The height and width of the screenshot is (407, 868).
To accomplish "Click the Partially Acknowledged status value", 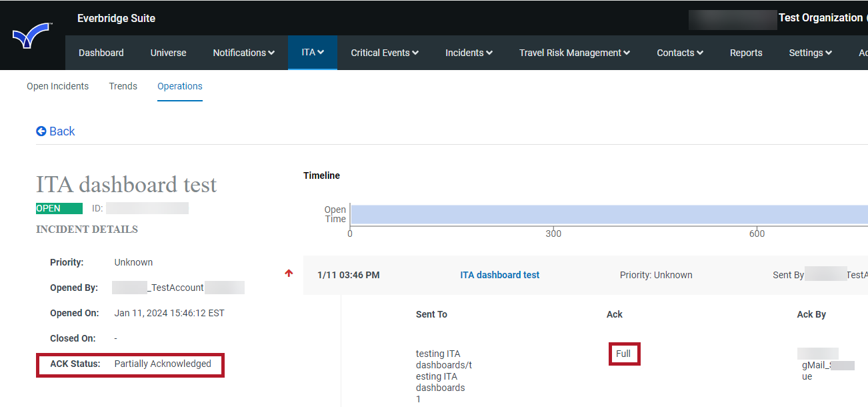I will point(163,364).
